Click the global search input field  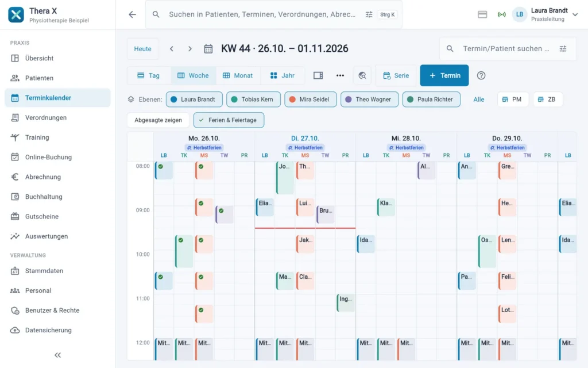(x=262, y=14)
